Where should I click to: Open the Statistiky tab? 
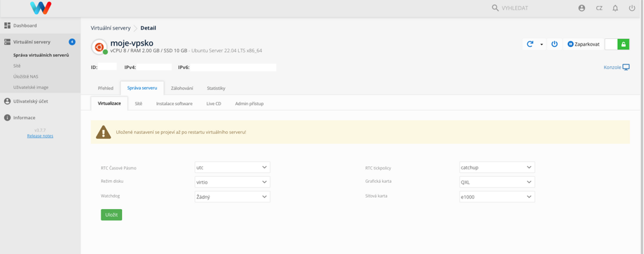click(x=216, y=88)
